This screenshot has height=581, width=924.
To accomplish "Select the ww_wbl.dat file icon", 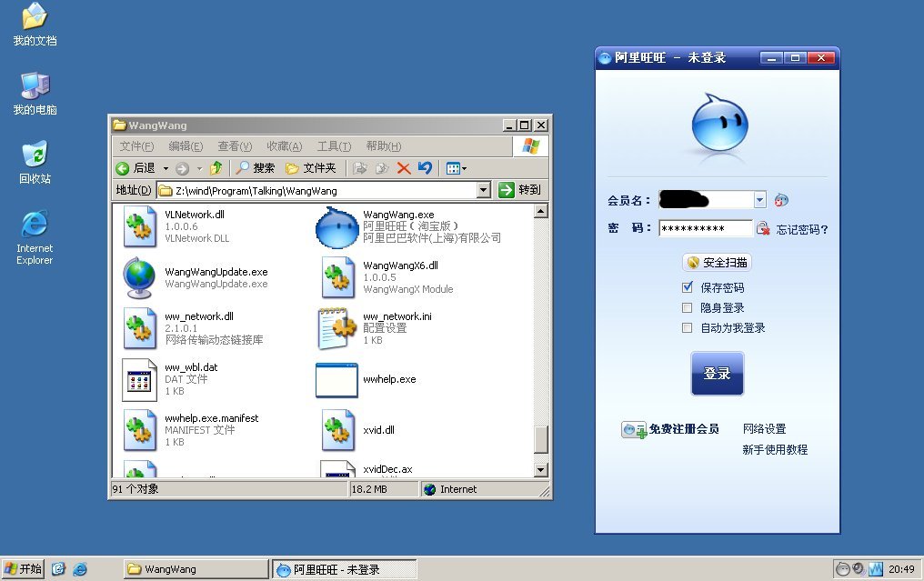I will (x=140, y=379).
